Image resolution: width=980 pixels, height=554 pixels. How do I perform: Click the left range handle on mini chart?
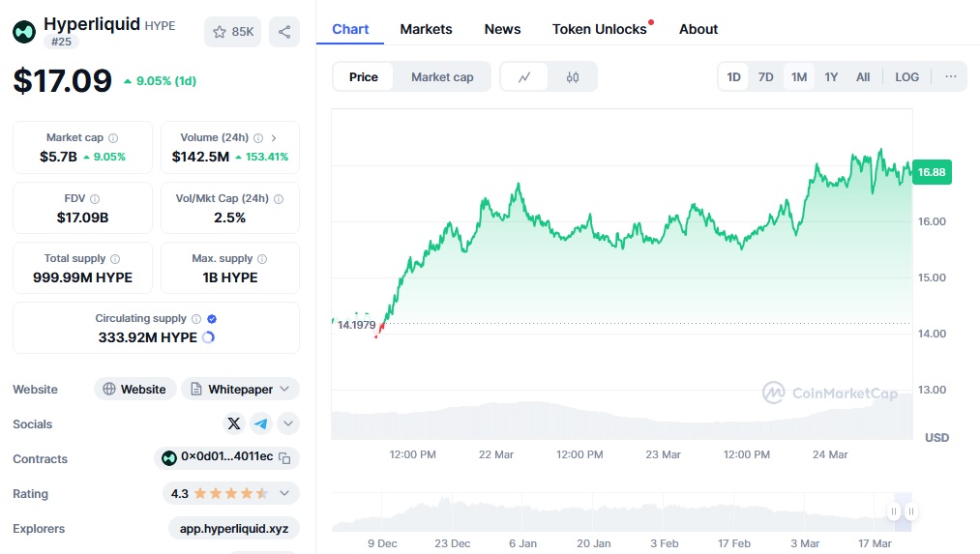click(x=894, y=511)
